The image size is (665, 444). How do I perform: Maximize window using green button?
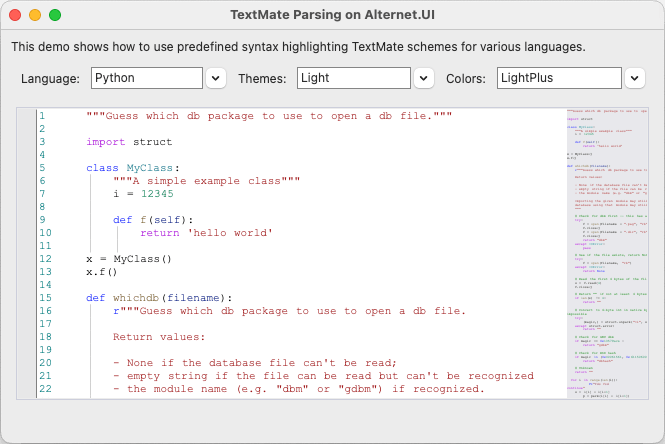[55, 15]
